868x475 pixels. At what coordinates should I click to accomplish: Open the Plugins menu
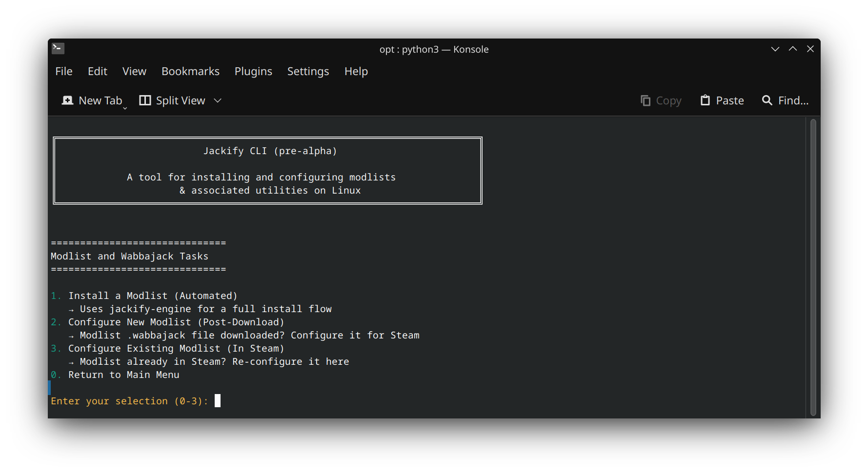point(253,71)
